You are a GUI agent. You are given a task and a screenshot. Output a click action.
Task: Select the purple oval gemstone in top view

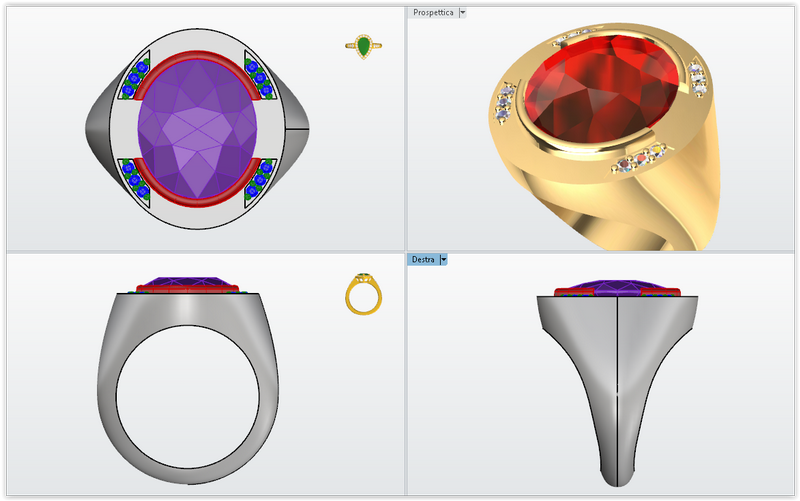(x=197, y=129)
